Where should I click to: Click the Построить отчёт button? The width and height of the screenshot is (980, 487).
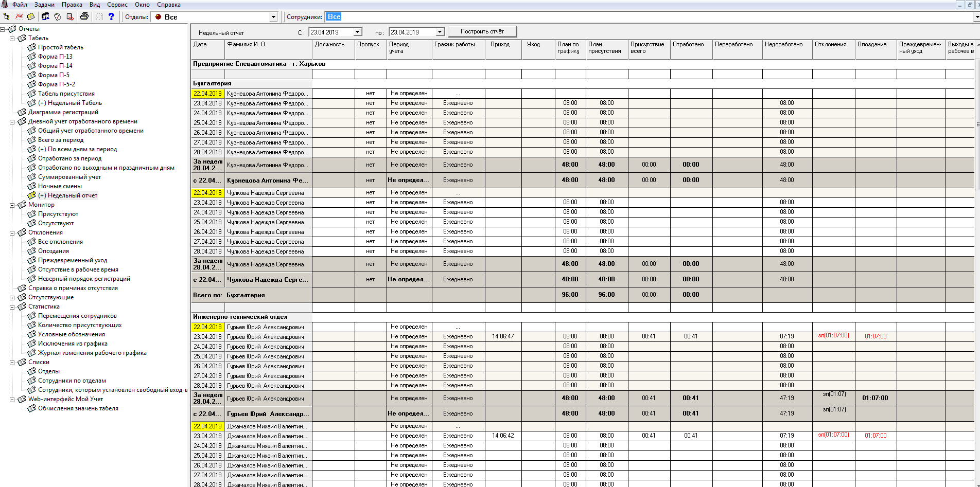pyautogui.click(x=482, y=31)
